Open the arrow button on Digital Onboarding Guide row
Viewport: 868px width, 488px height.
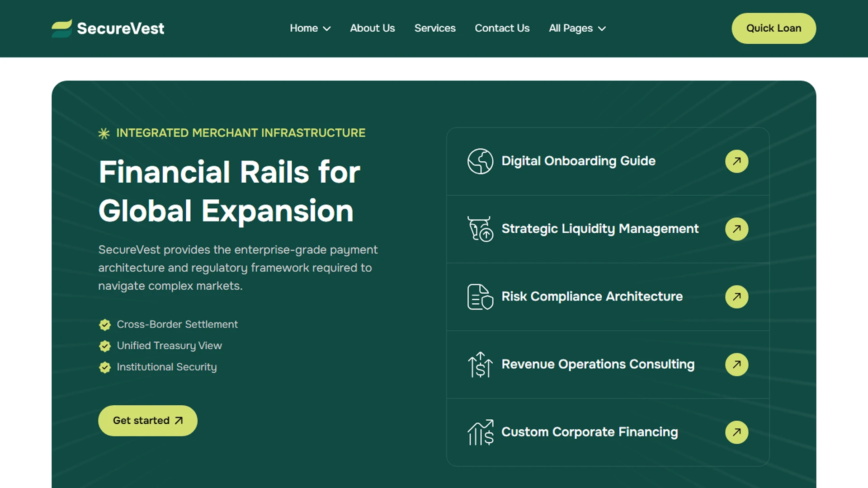pyautogui.click(x=736, y=161)
